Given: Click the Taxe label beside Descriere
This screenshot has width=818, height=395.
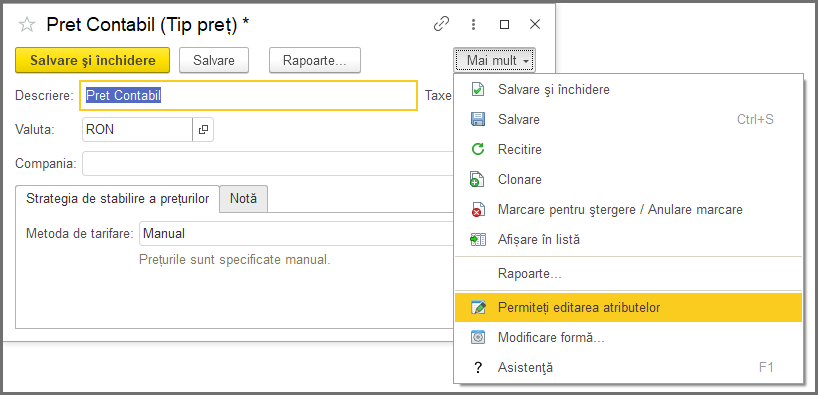Looking at the screenshot, I should pyautogui.click(x=438, y=95).
